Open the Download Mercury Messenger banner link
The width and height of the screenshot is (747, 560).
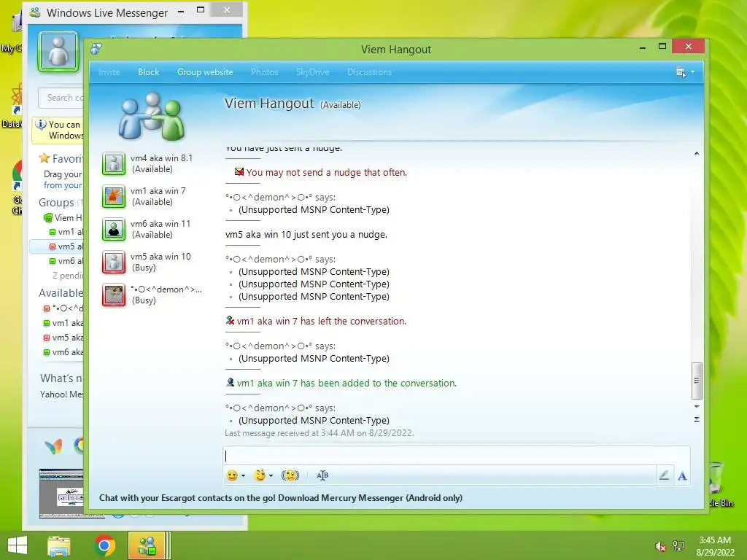click(x=281, y=497)
